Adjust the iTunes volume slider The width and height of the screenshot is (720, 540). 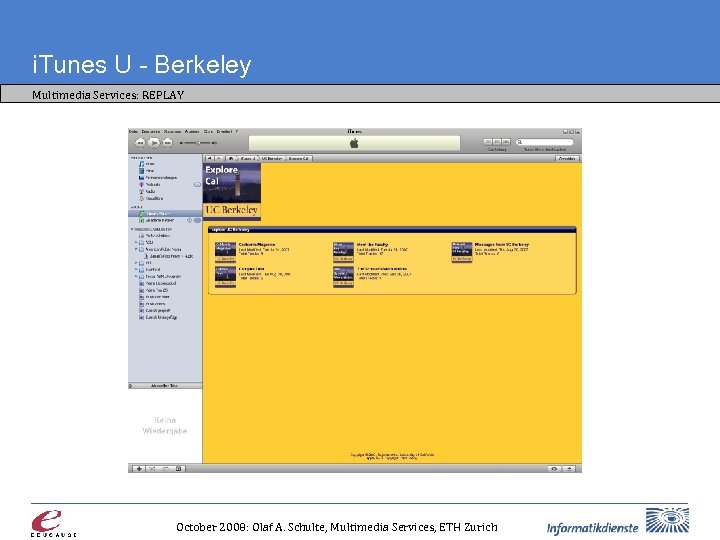198,143
